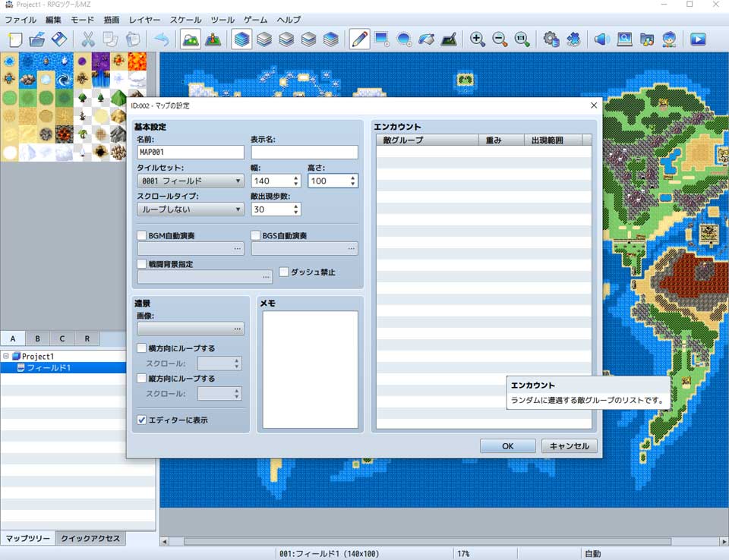Click the Cut scissors icon
The width and height of the screenshot is (729, 560).
(87, 39)
